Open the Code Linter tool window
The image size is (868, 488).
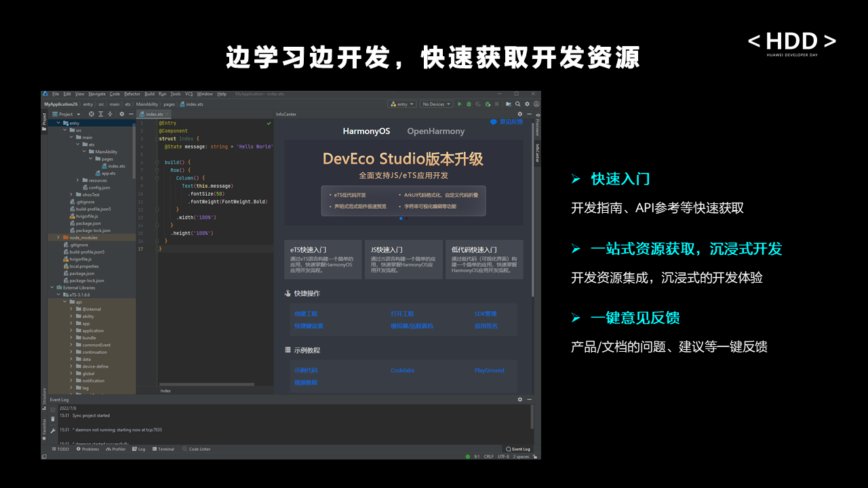[197, 449]
